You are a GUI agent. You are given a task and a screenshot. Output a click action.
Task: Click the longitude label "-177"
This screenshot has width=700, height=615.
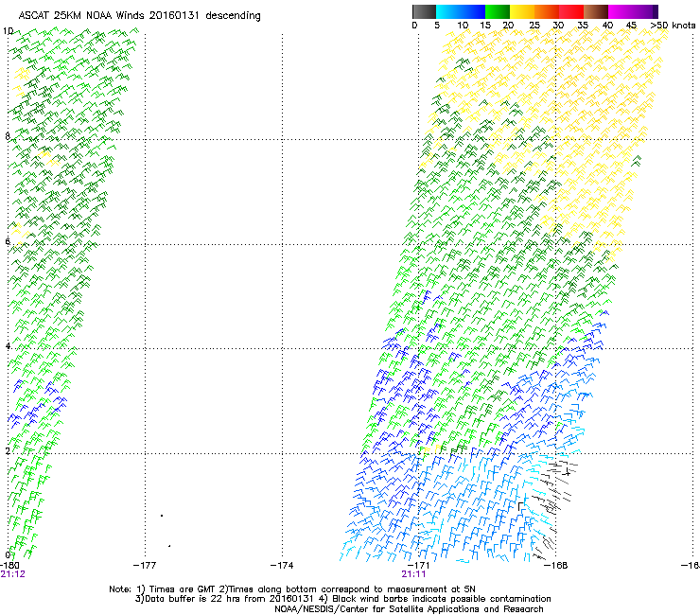[x=145, y=566]
